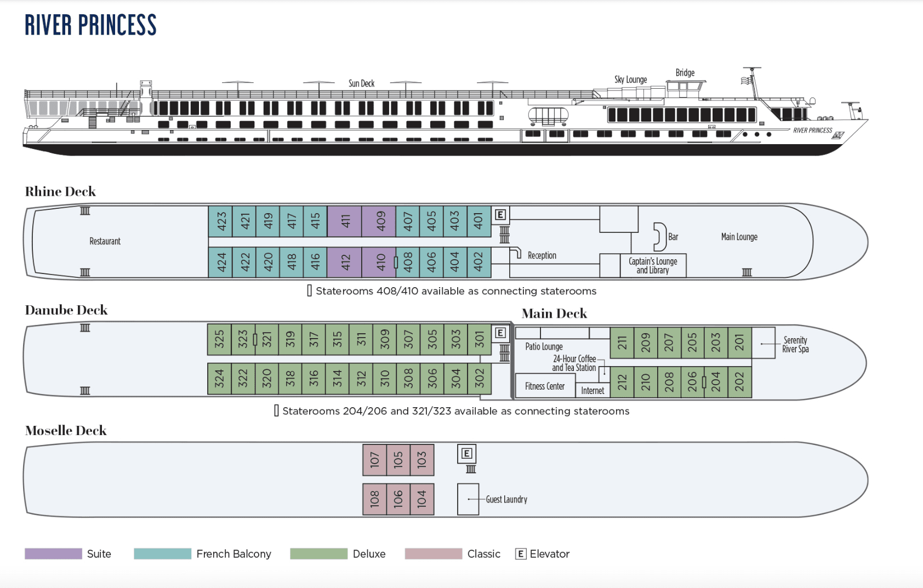Click the Bar label on Rhine Deck
The width and height of the screenshot is (923, 588).
673,237
